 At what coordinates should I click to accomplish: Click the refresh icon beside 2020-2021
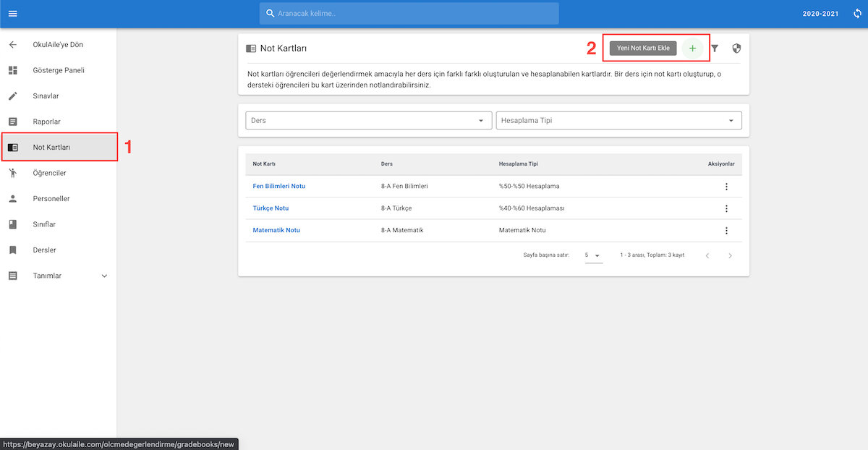coord(858,14)
